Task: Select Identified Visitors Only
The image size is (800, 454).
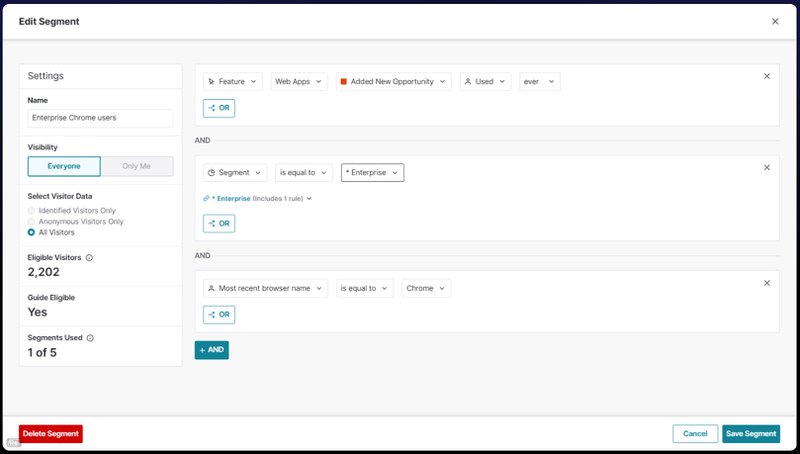Action: coord(31,211)
